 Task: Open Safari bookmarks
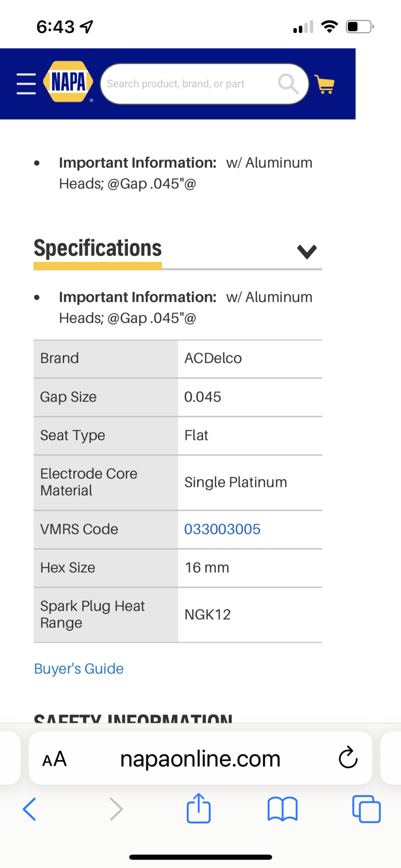(x=282, y=809)
